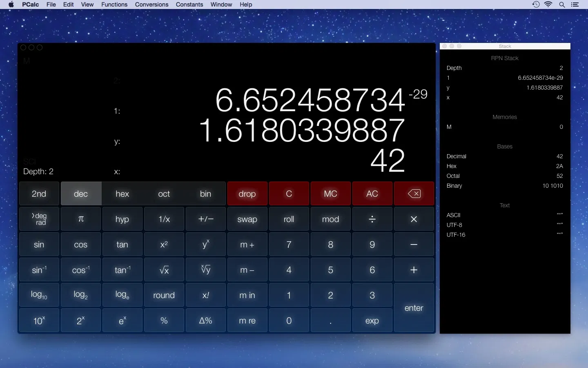588x368 pixels.
Task: Select binary display mode
Action: click(x=205, y=193)
